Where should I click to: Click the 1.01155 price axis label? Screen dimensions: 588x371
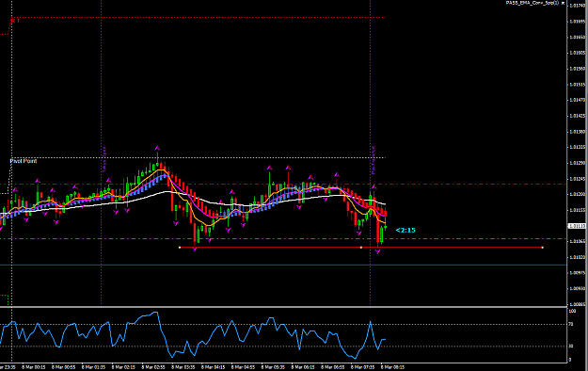point(578,210)
